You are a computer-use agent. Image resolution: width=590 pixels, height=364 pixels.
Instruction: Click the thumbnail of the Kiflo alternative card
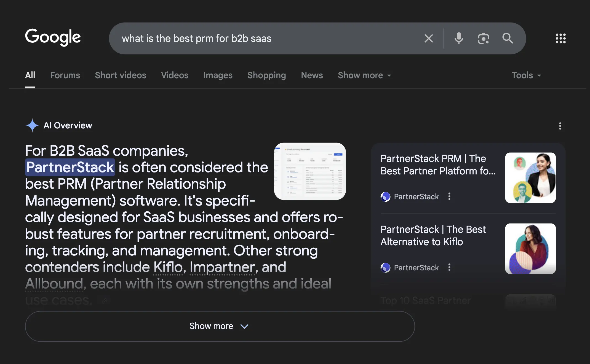(x=530, y=249)
